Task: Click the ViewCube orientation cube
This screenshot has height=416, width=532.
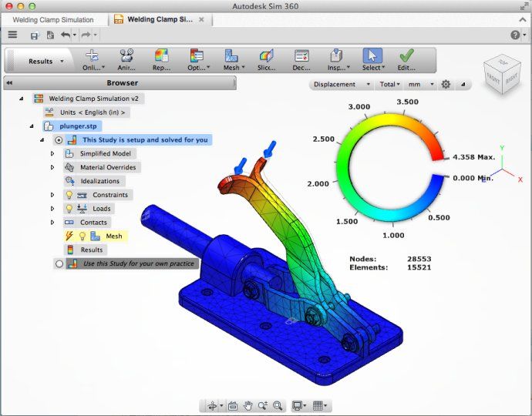Action: click(x=502, y=74)
